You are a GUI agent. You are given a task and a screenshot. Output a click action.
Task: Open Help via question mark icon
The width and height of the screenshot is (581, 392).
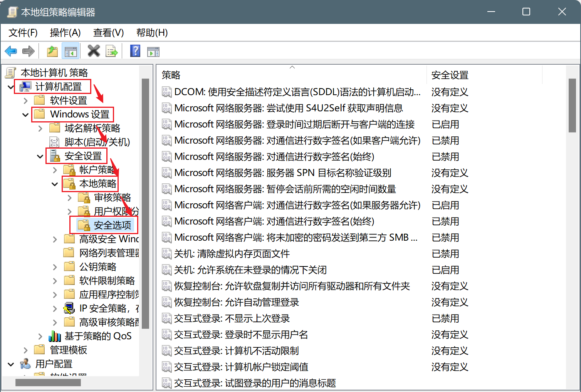tap(135, 50)
